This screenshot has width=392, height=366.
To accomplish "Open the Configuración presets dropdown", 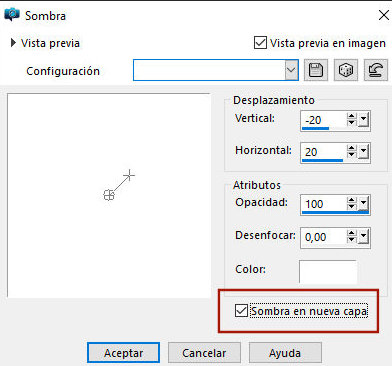I will 291,70.
